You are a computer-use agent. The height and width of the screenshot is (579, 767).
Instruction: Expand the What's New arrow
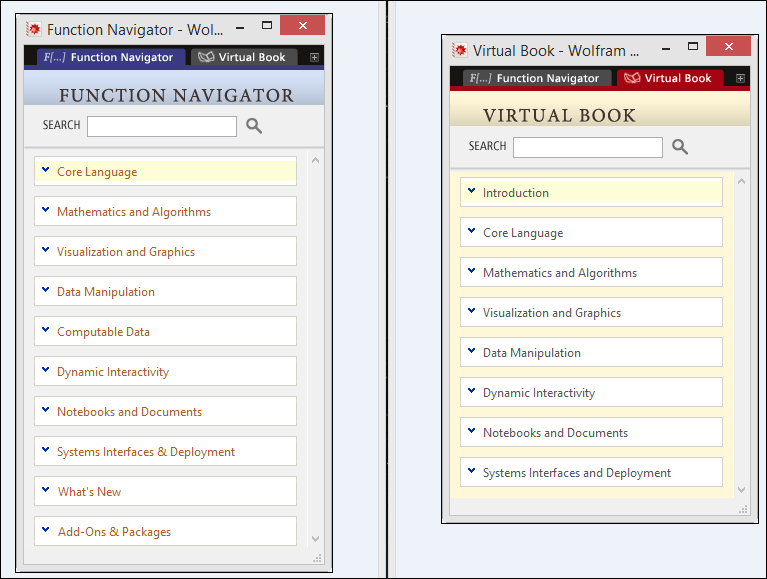(45, 490)
